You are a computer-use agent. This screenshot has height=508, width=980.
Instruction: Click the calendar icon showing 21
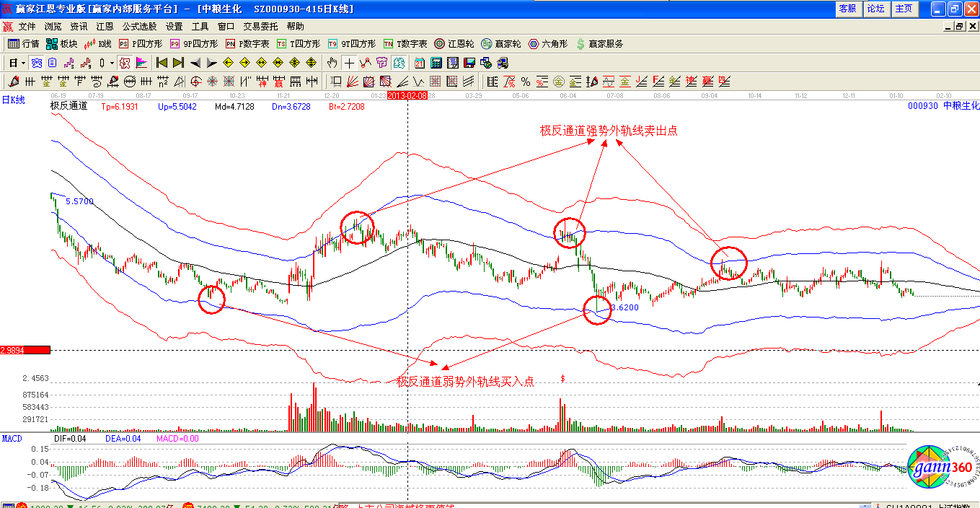pyautogui.click(x=418, y=63)
